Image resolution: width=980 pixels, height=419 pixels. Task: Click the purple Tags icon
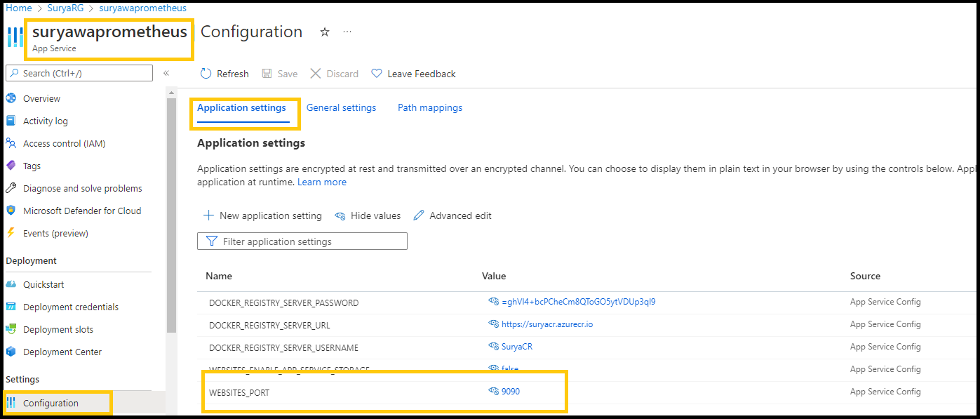11,166
